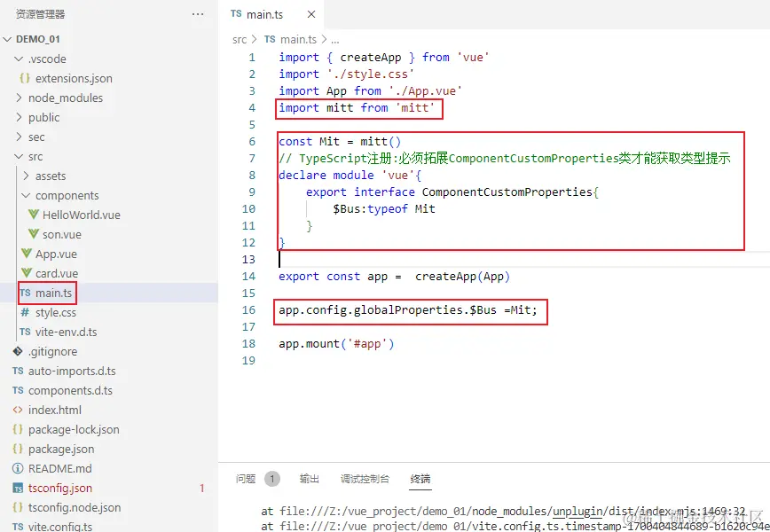Open index.html in the explorer
The width and height of the screenshot is (770, 532).
[x=55, y=410]
